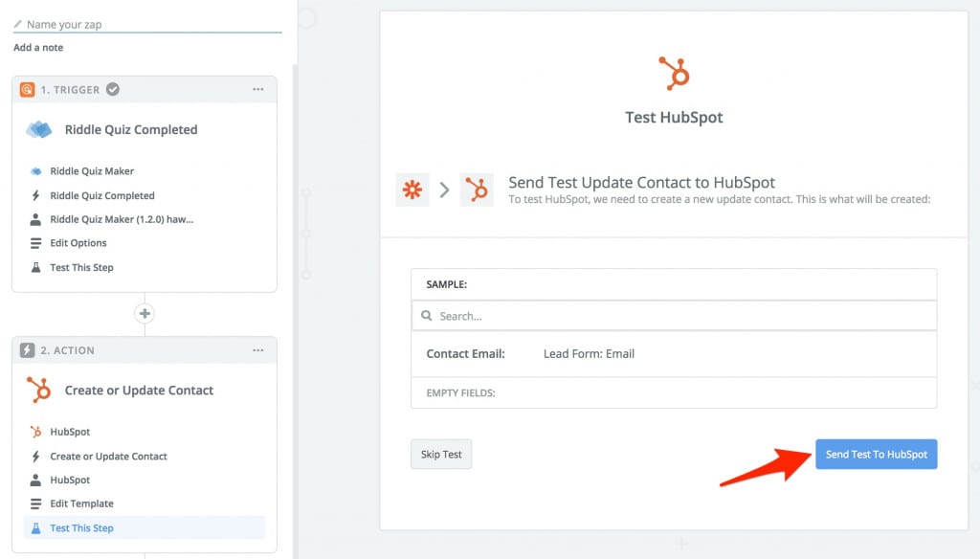Click the 1. TRIGGER step header label
Viewport: 980px width, 559px height.
coord(70,90)
